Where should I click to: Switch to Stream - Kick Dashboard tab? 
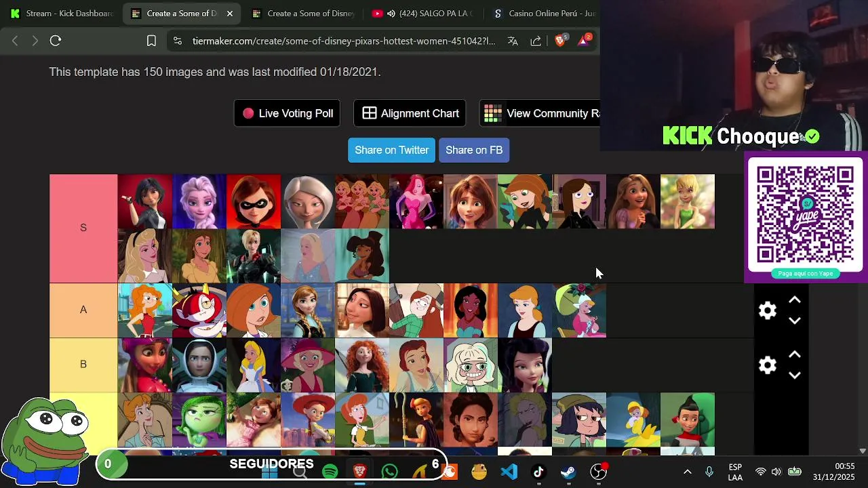pos(61,14)
